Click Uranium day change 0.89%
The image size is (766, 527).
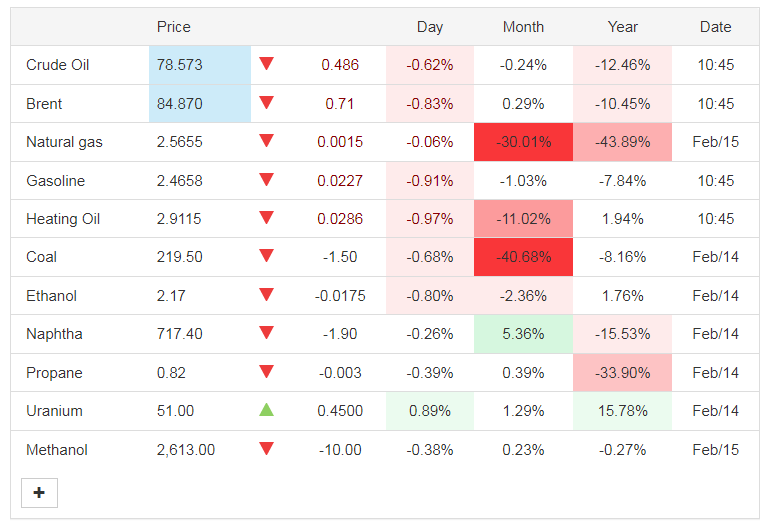[x=430, y=411]
